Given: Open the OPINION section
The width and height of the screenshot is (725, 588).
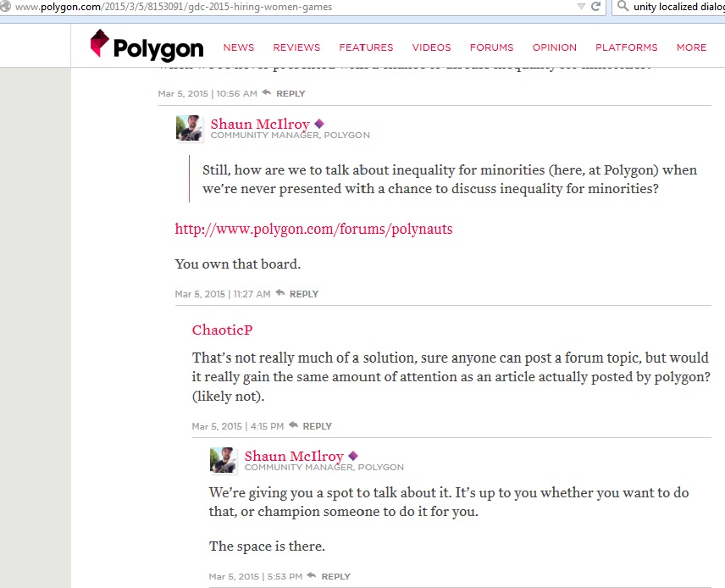Looking at the screenshot, I should (555, 47).
